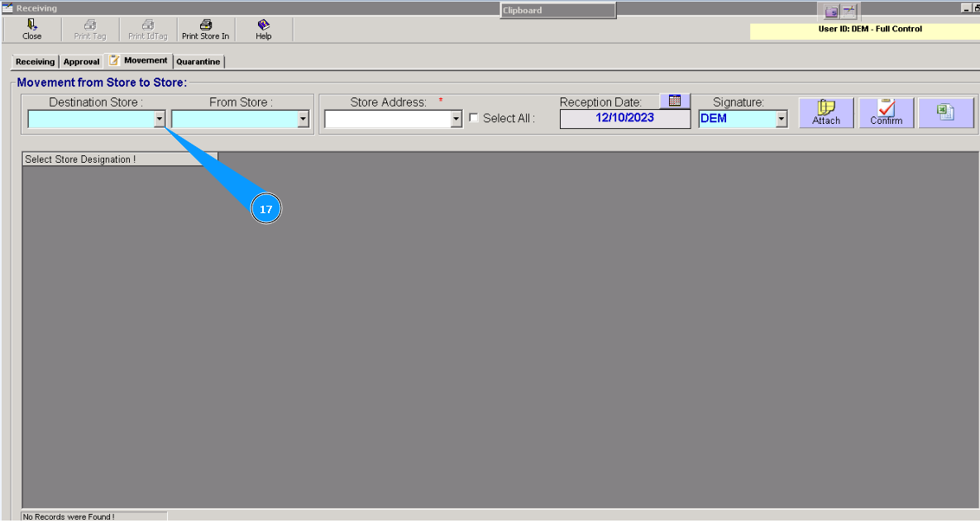Viewport: 980px width, 523px height.
Task: Click the User ID: DEM - Full Control label
Action: click(870, 29)
